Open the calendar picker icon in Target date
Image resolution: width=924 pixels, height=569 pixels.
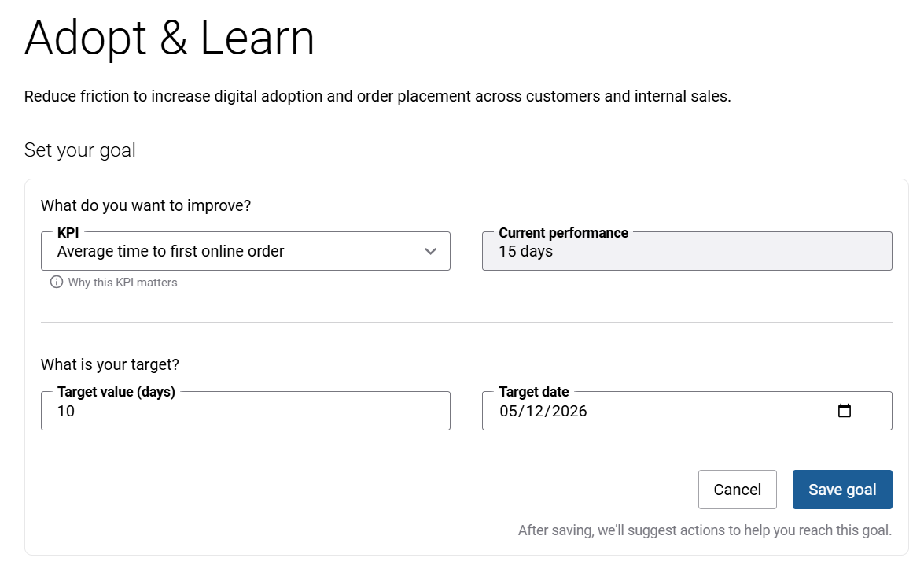point(845,411)
